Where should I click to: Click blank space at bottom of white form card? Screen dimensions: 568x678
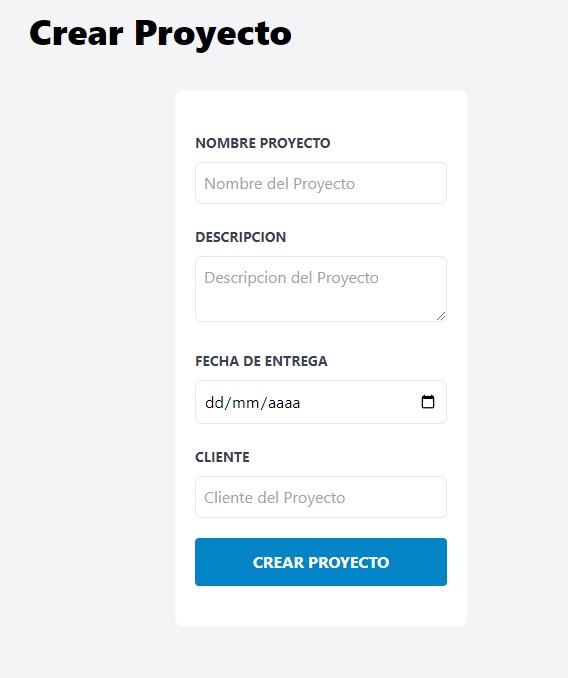pyautogui.click(x=321, y=606)
